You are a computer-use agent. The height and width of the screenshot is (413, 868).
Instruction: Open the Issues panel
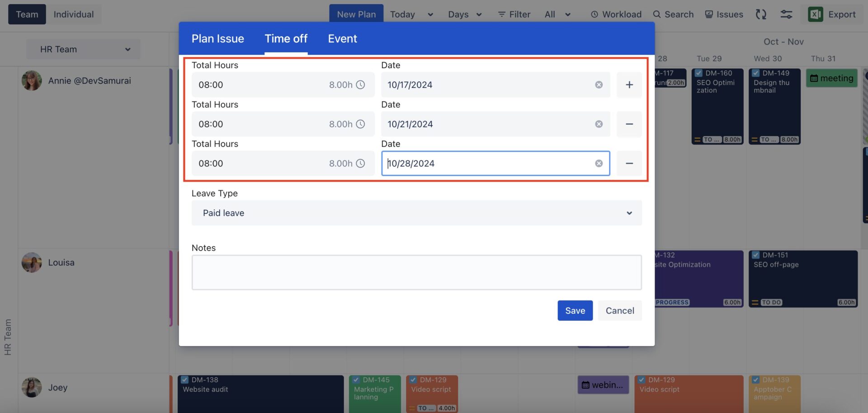(x=724, y=14)
